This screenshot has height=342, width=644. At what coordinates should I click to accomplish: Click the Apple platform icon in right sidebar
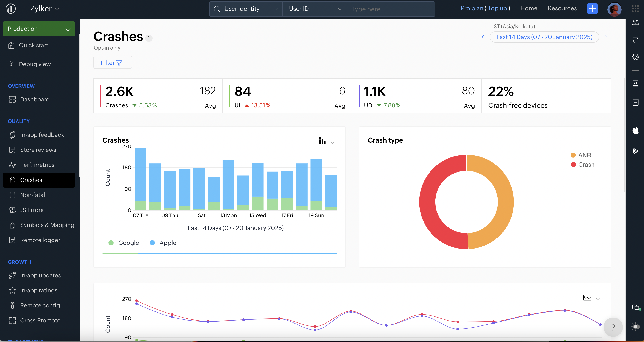[x=635, y=130]
